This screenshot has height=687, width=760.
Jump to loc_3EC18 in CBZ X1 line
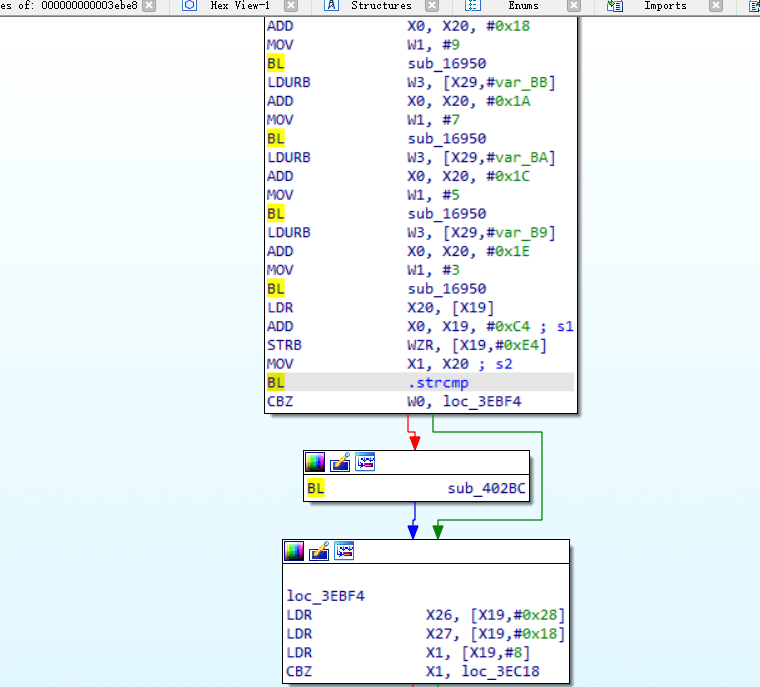(500, 671)
